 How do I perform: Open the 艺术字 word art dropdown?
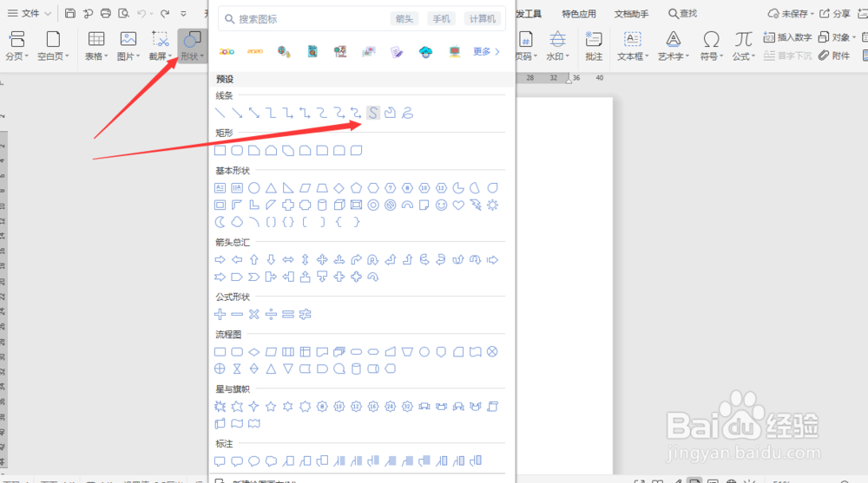[x=674, y=46]
